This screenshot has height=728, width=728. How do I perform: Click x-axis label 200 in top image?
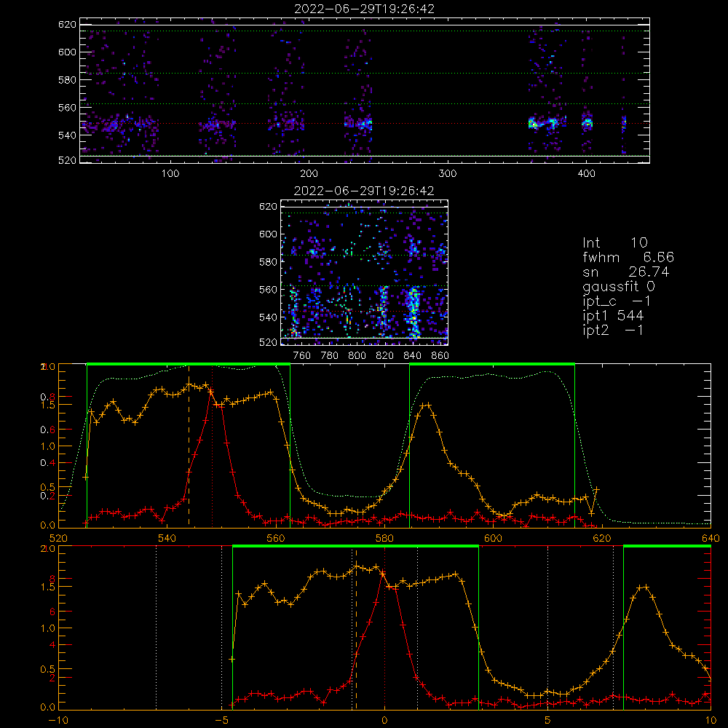[x=309, y=174]
